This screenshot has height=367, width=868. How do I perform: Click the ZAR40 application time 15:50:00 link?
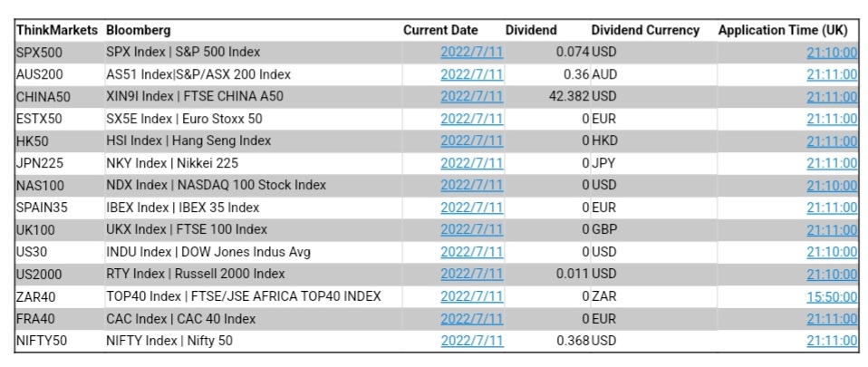(x=832, y=296)
